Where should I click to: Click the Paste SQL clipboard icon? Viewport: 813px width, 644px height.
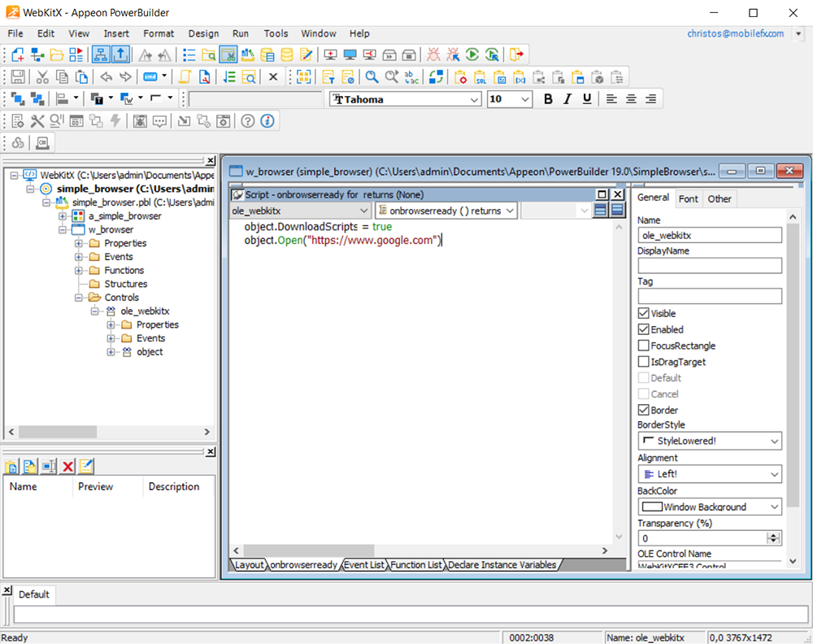coord(480,77)
